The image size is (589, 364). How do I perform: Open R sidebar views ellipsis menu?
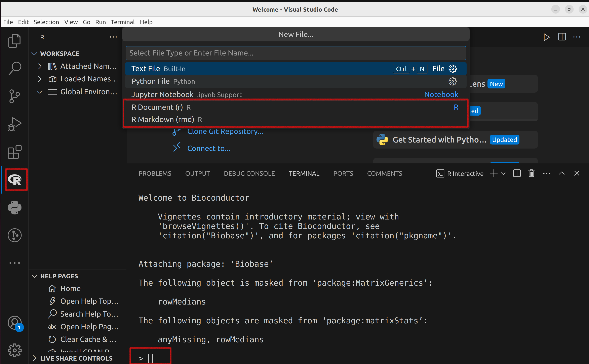click(x=113, y=37)
